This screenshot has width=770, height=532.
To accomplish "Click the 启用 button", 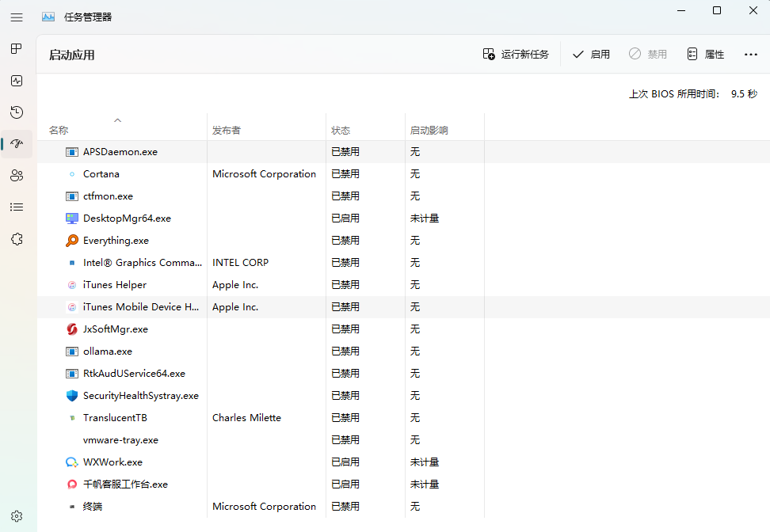I will tap(591, 54).
